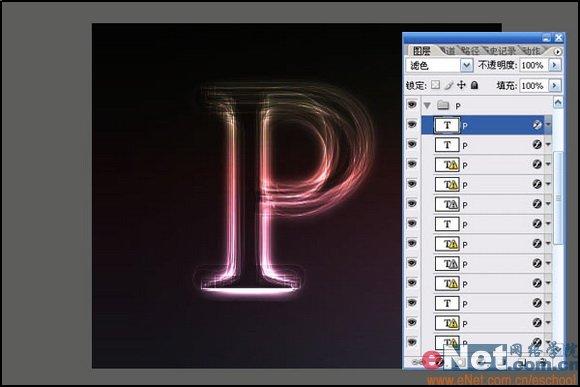Toggle lock position move icon
The image size is (580, 387).
461,85
